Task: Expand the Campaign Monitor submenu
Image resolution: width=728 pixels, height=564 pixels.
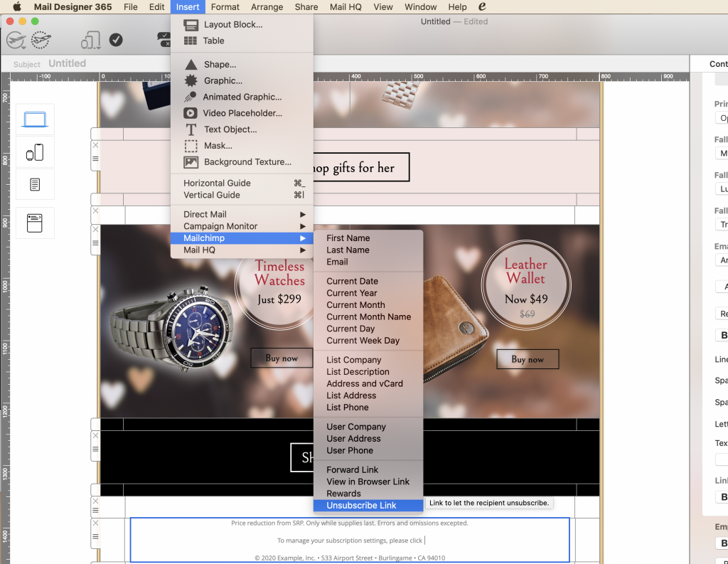Action: coord(242,226)
